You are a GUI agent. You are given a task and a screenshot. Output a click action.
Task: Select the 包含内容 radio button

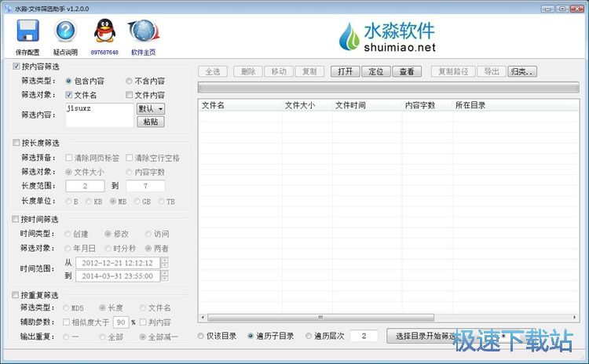click(x=68, y=81)
